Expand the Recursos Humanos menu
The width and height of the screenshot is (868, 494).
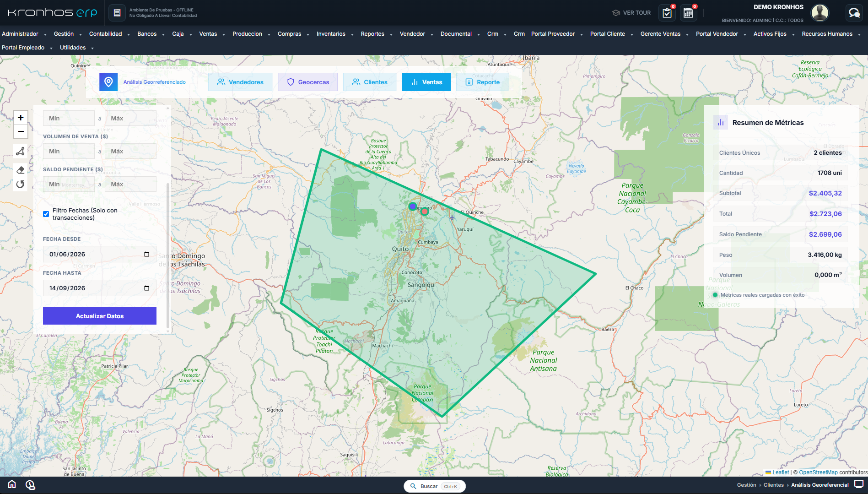click(831, 34)
